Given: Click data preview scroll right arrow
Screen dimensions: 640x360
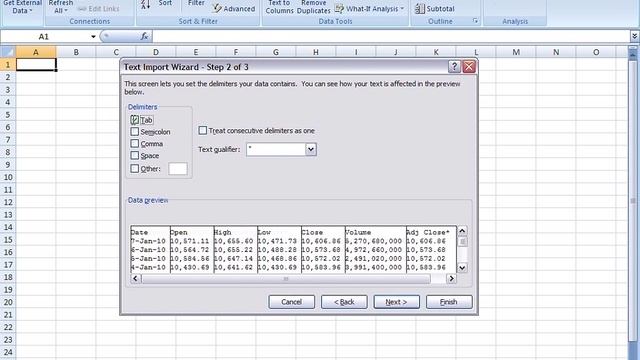Looking at the screenshot, I should point(451,278).
